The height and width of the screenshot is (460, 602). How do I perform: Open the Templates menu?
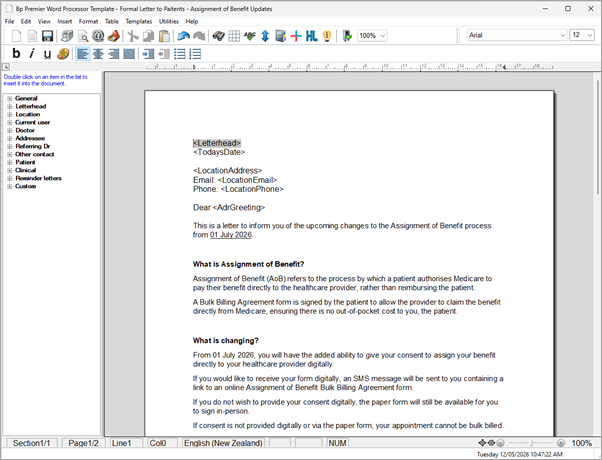pos(139,22)
